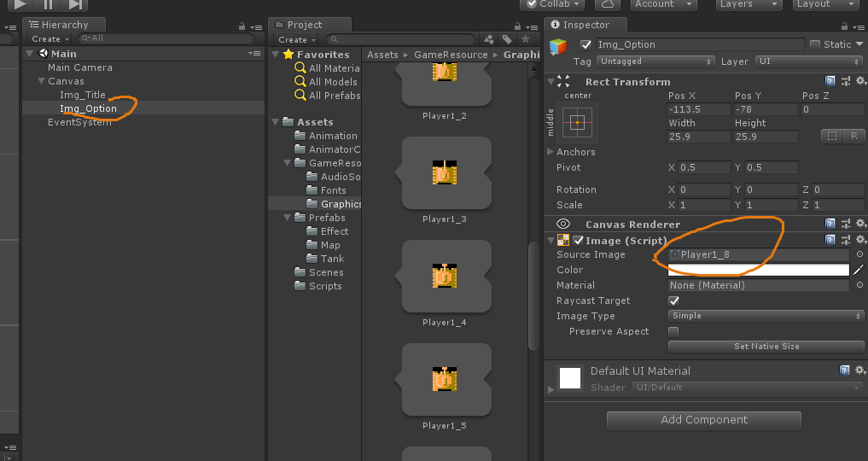Click the Color white swatch
This screenshot has height=461, width=868.
tap(759, 270)
